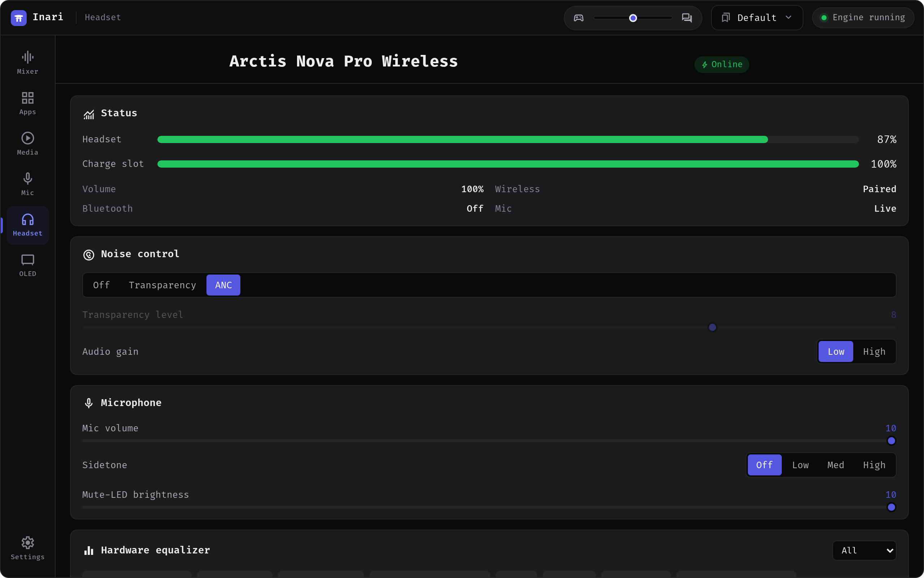Click the Mute-LED brightness value 10
The width and height of the screenshot is (924, 578).
tap(891, 495)
